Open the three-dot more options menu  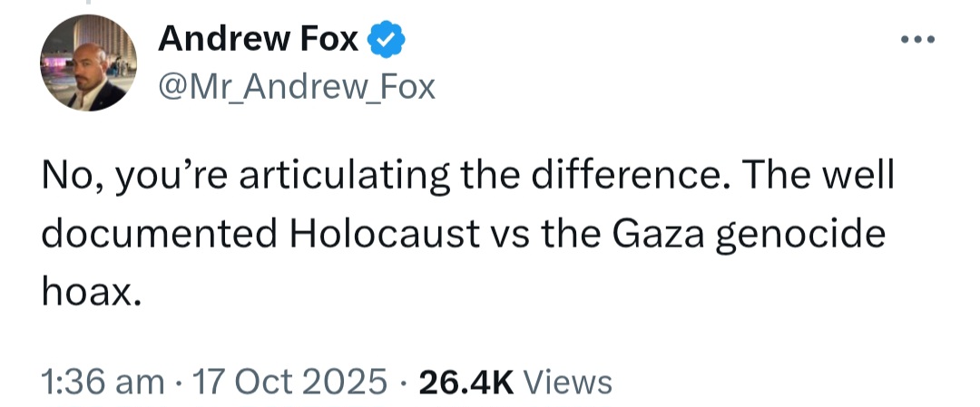click(917, 39)
